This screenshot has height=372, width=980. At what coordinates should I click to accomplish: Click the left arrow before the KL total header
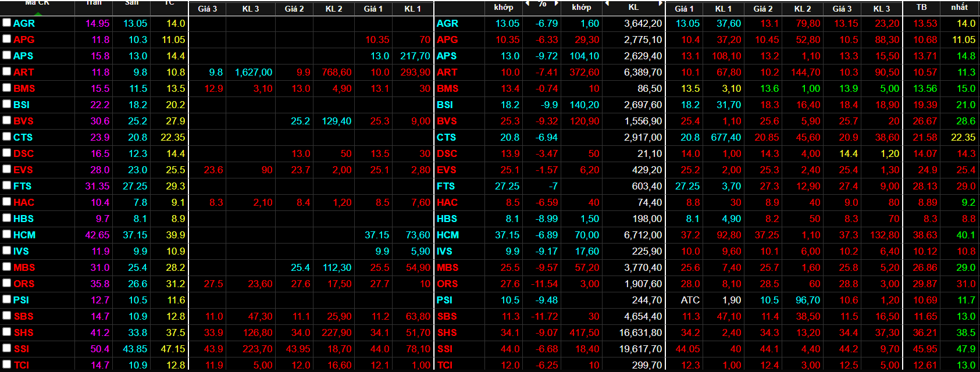click(607, 3)
